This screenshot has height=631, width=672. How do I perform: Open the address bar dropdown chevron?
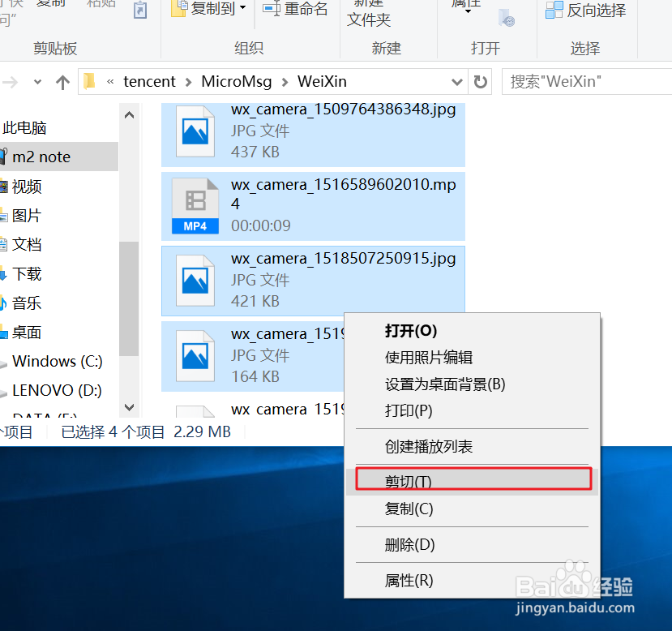tap(457, 82)
